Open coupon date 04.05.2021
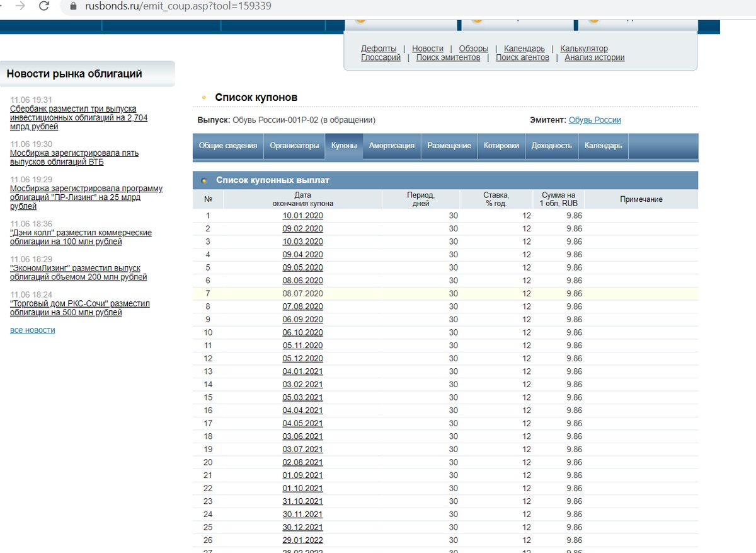This screenshot has height=553, width=756. 302,423
